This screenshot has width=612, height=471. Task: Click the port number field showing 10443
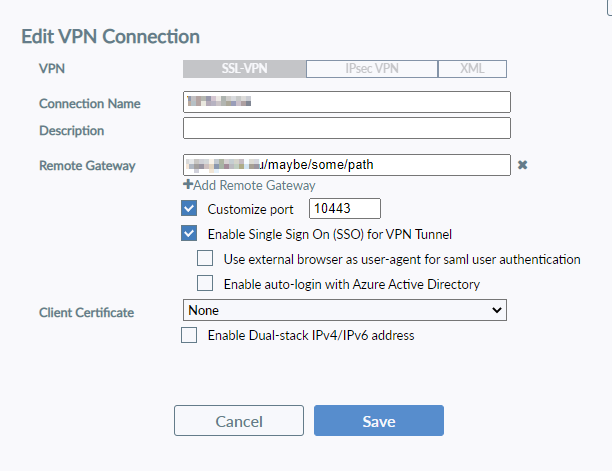point(345,209)
